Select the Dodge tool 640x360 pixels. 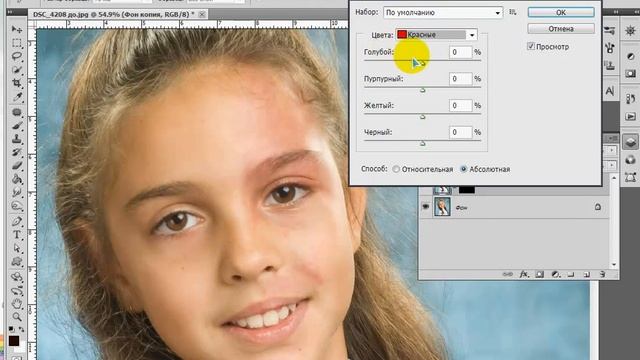click(17, 206)
